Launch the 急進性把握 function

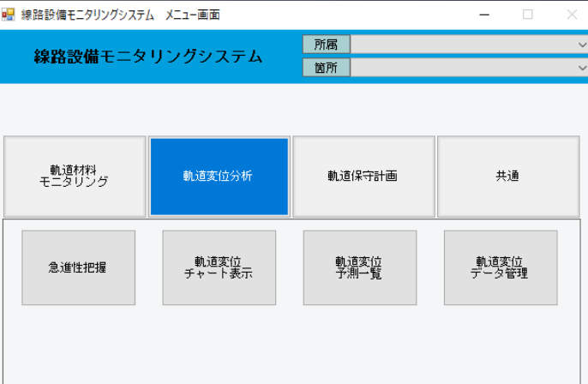tap(78, 267)
